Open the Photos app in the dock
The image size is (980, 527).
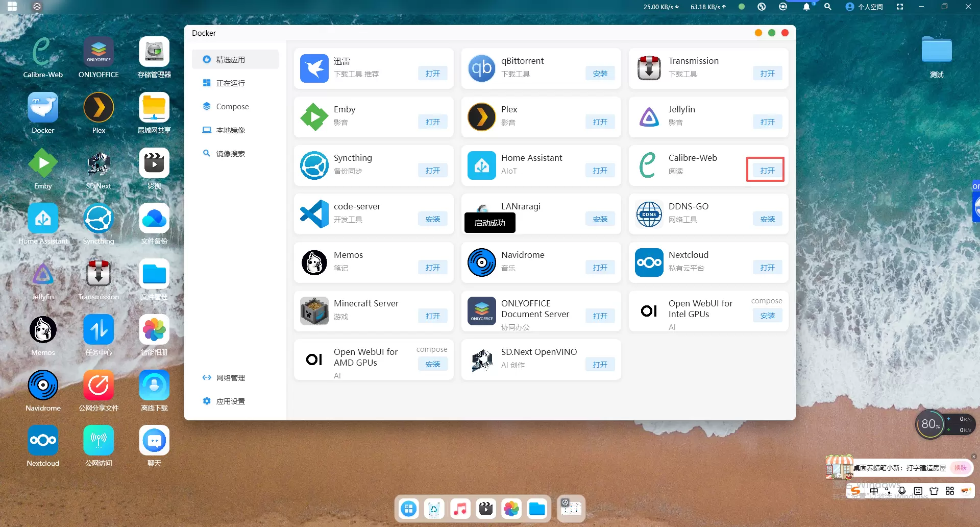(511, 509)
